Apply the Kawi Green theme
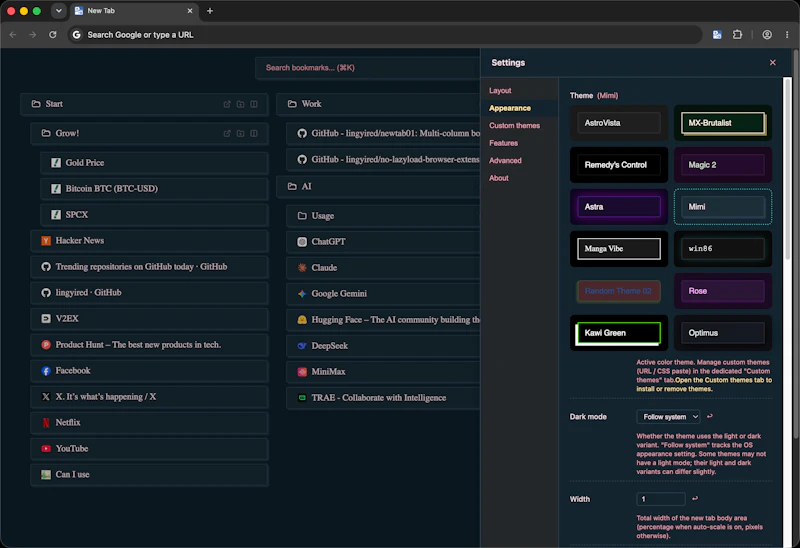The height and width of the screenshot is (548, 800). pyautogui.click(x=619, y=333)
